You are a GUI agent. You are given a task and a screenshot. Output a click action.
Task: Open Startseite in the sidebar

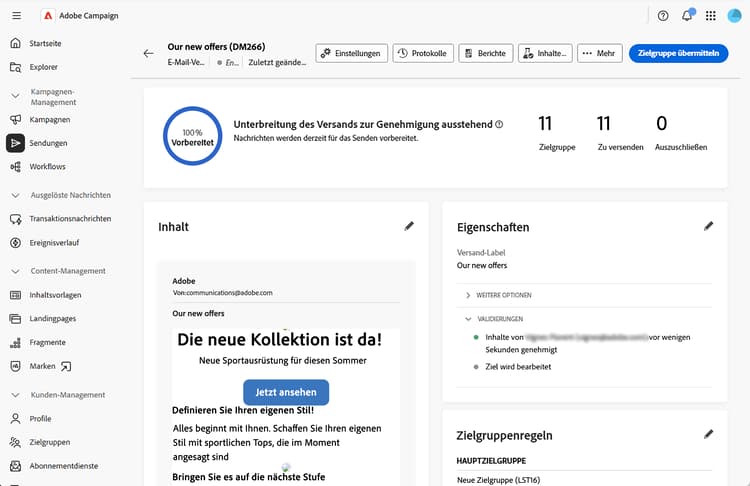(x=45, y=43)
